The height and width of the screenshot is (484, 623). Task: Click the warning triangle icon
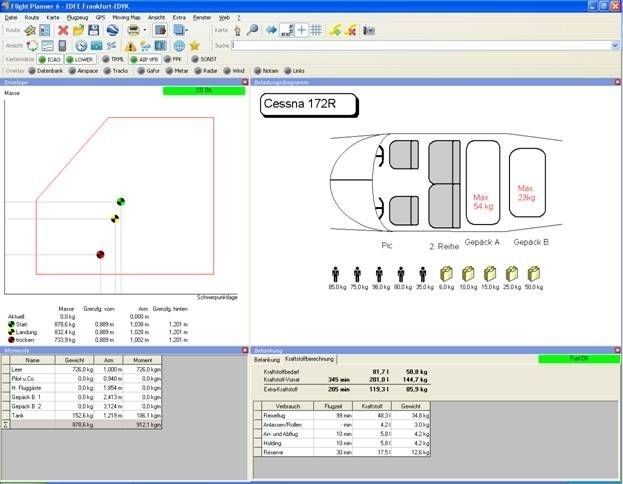[130, 45]
